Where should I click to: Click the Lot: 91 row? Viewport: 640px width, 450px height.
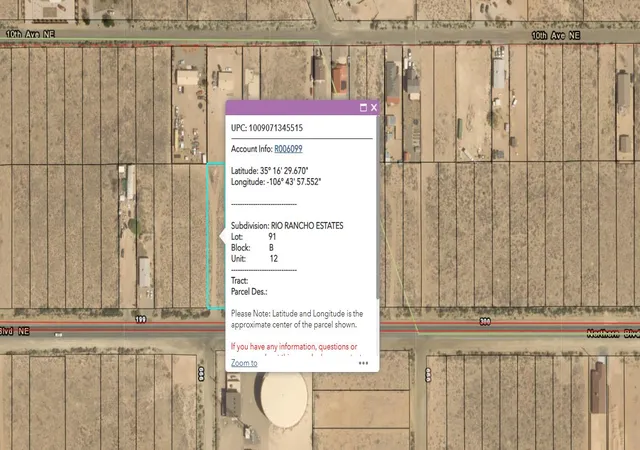253,237
